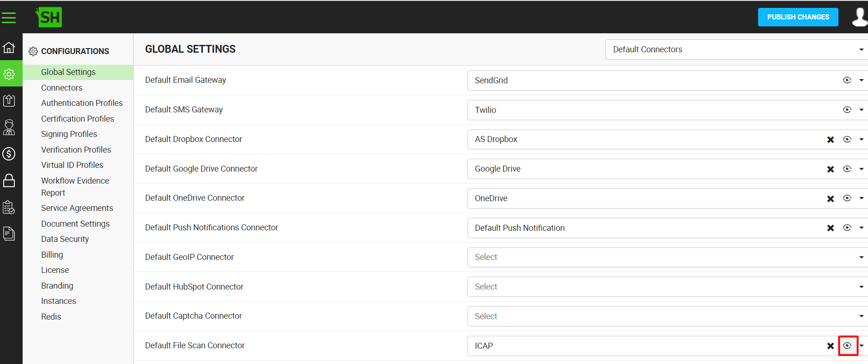The height and width of the screenshot is (364, 868).
Task: Open Verification Profiles
Action: coord(76,150)
